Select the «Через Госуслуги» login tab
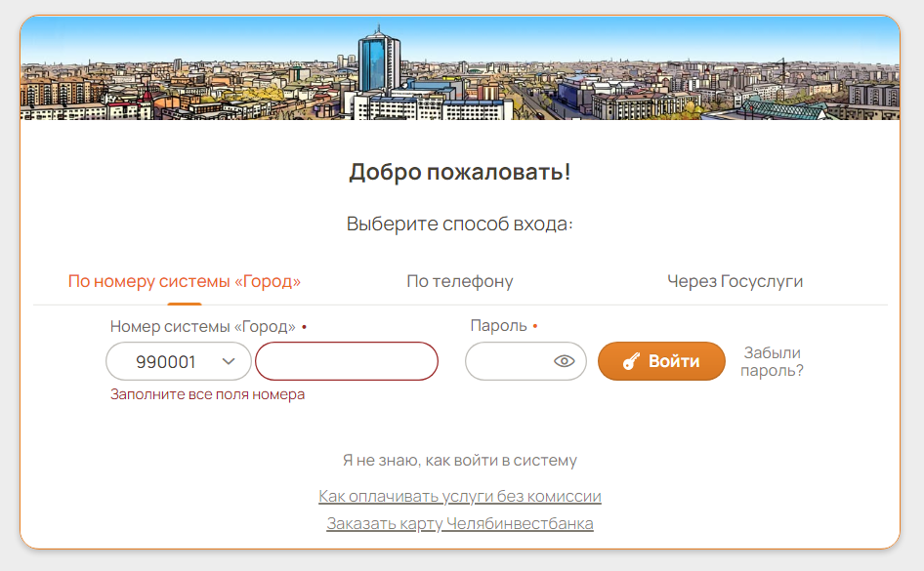924x571 pixels. [735, 281]
